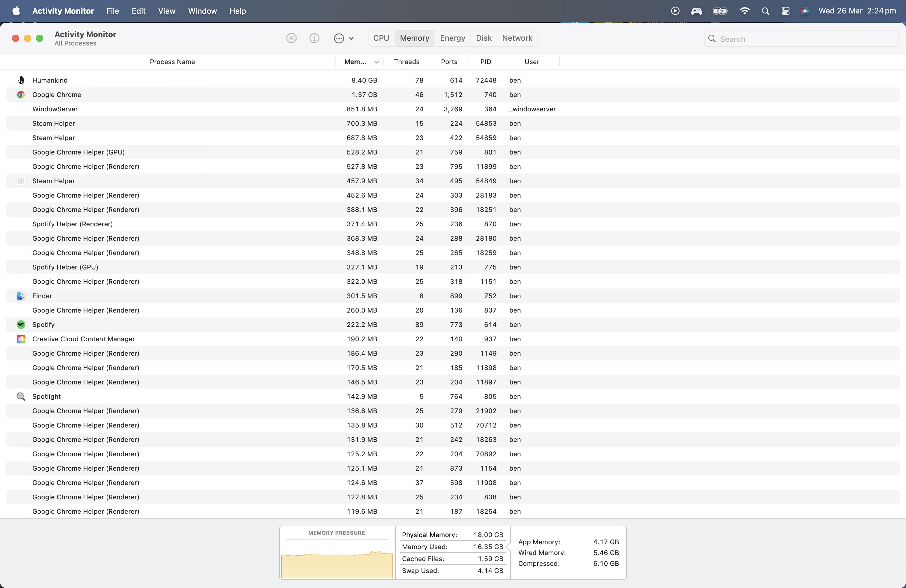This screenshot has width=906, height=588.
Task: Click the Google Chrome icon in list
Action: (21, 95)
